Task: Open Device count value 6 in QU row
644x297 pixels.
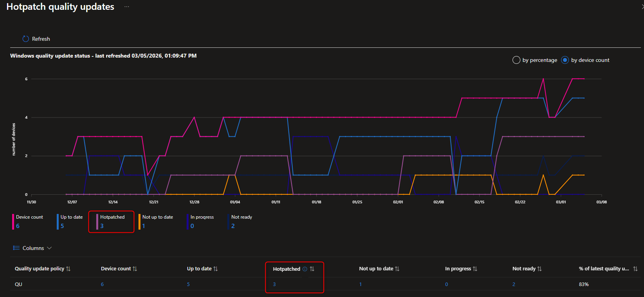Action: (102, 284)
